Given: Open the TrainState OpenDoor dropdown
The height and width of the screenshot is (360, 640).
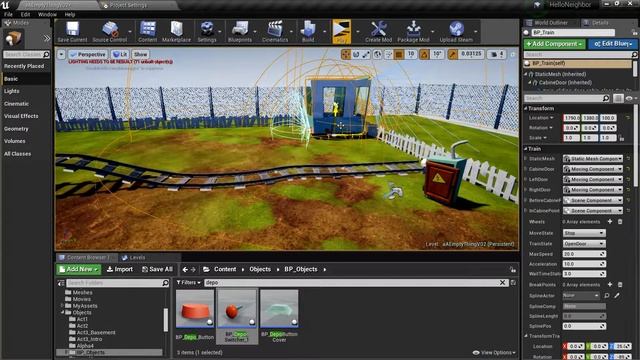Looking at the screenshot, I should pos(584,243).
